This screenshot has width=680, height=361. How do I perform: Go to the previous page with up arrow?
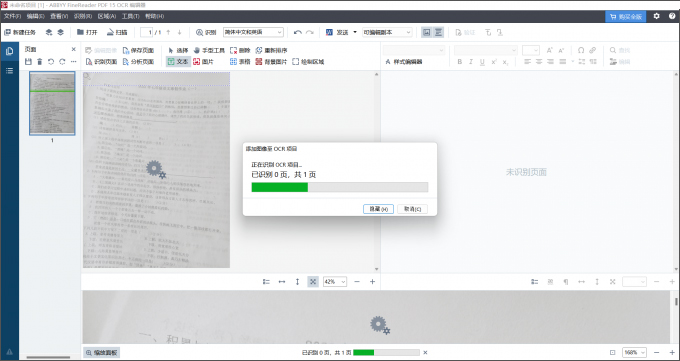[x=168, y=33]
